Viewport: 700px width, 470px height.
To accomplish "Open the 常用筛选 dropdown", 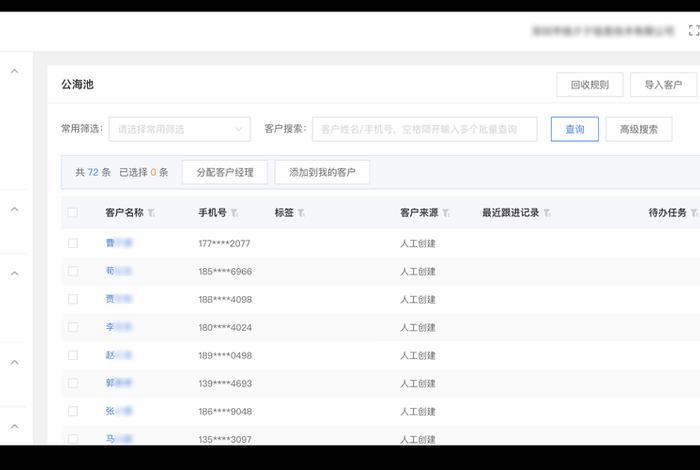I will 179,129.
